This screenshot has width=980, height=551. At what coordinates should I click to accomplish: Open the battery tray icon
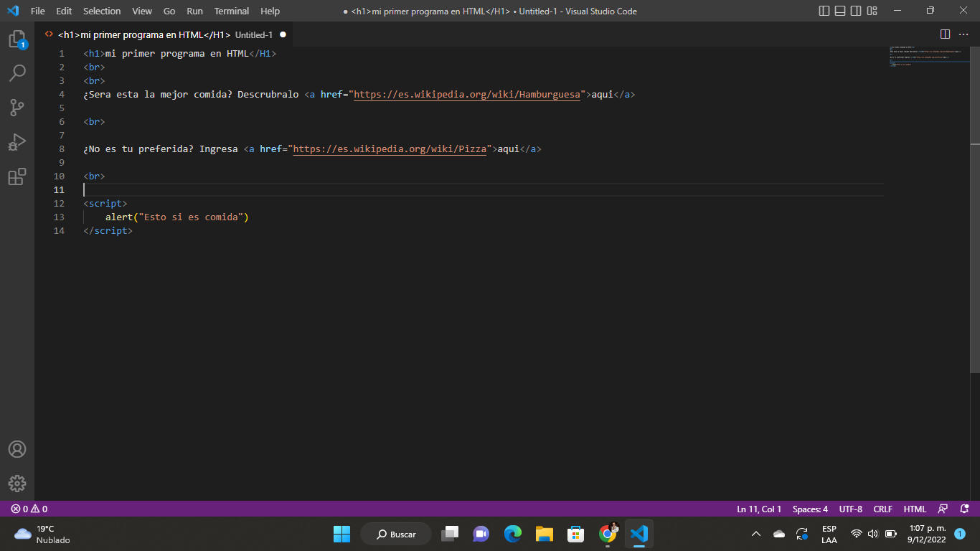[891, 534]
